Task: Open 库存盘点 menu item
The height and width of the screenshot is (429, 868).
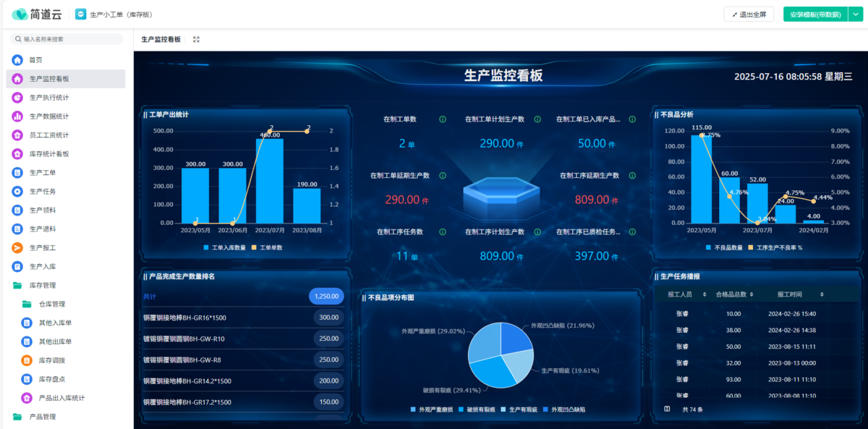Action: 52,379
